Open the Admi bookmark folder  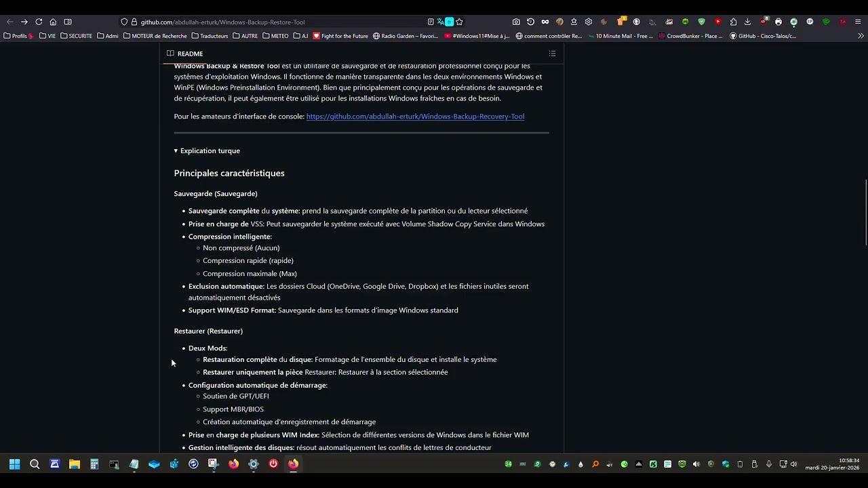point(108,36)
